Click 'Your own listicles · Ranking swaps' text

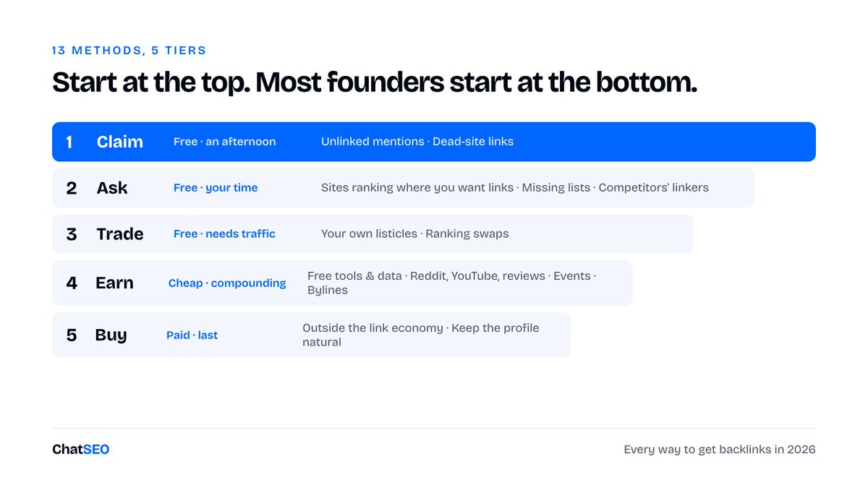click(x=415, y=234)
